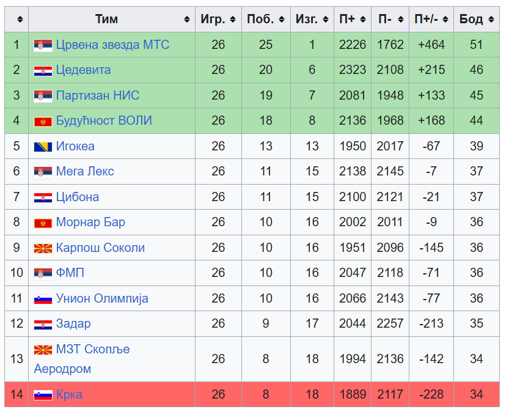Sort by П- points conceded arrows

[x=401, y=20]
